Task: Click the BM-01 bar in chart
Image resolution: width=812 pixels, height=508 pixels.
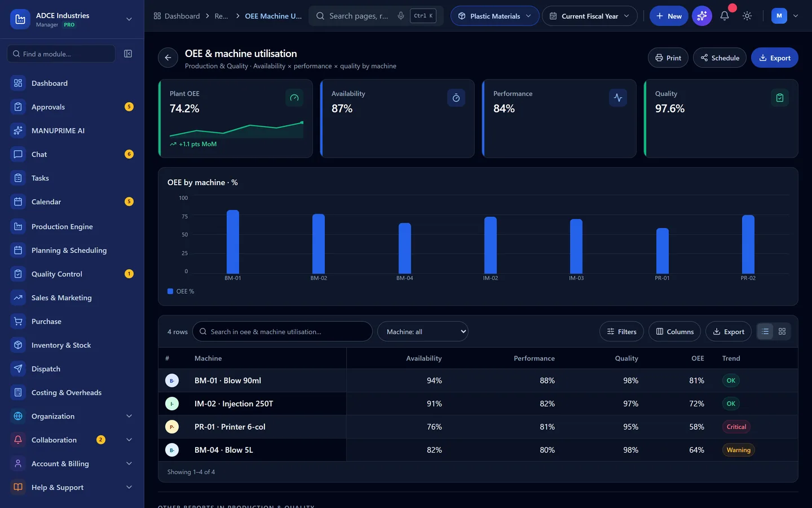Action: (x=233, y=242)
